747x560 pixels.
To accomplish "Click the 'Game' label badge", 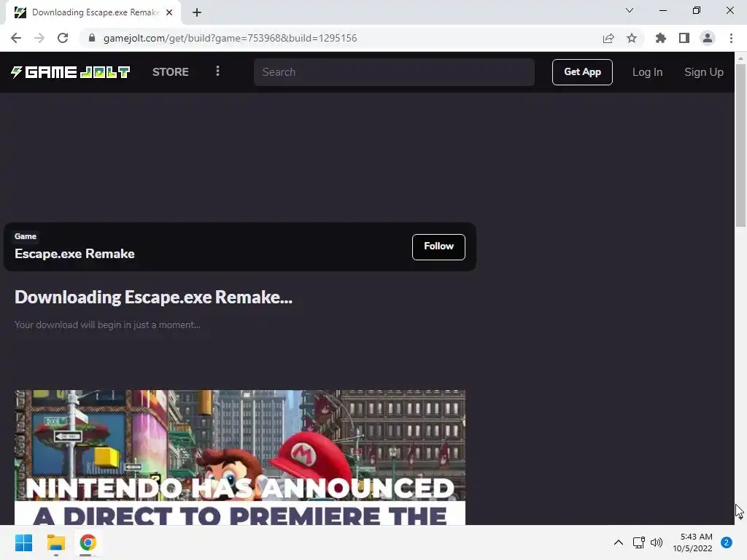I will point(26,236).
